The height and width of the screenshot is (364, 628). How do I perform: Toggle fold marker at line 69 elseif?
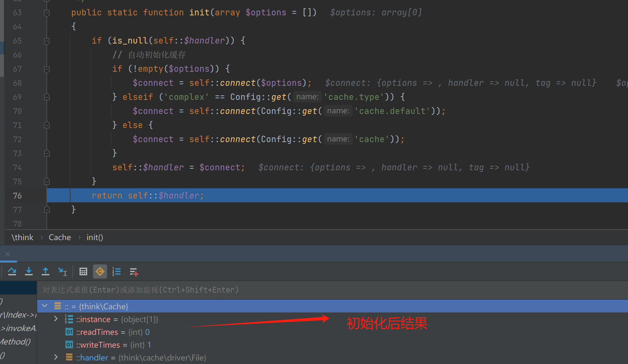click(47, 97)
